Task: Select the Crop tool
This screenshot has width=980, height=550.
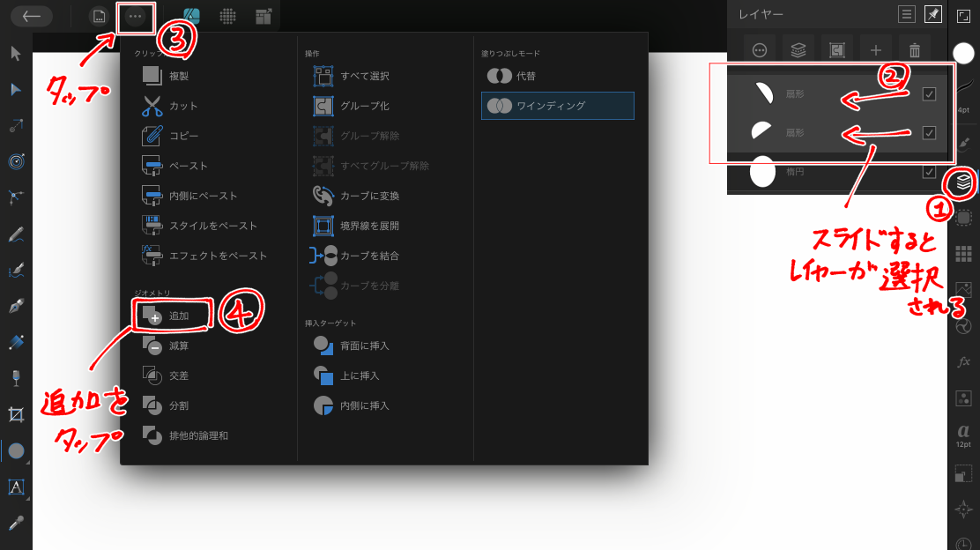Action: pos(16,414)
